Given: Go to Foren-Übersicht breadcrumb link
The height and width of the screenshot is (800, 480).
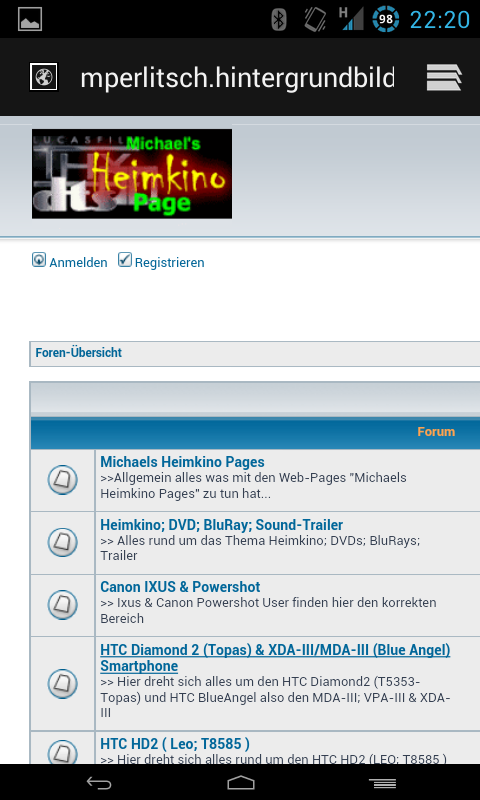Looking at the screenshot, I should (79, 353).
